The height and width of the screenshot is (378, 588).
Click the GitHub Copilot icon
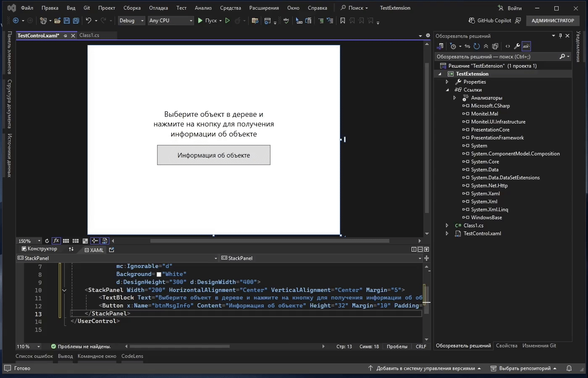point(472,21)
